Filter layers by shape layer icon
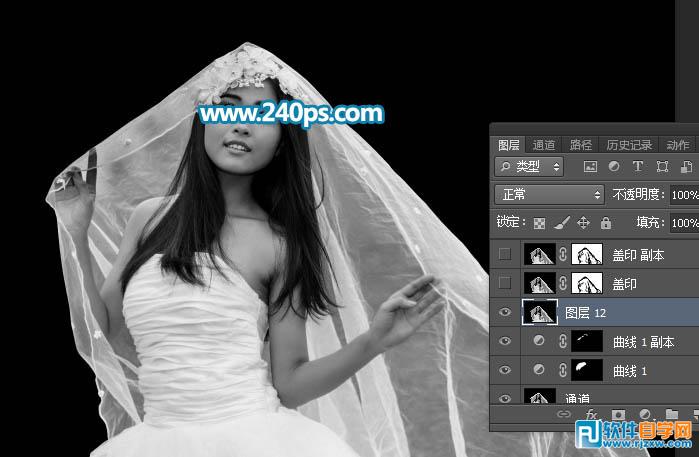The image size is (699, 457). click(x=662, y=166)
